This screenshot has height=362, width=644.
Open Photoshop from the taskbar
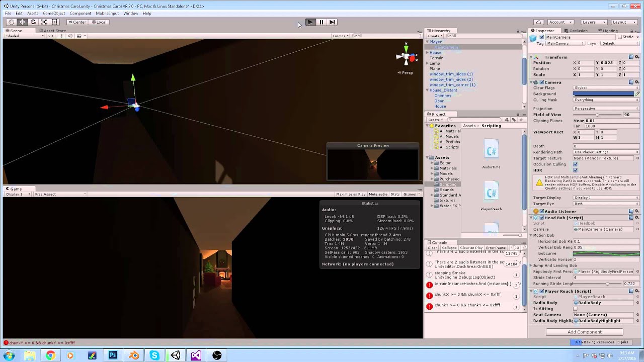tap(113, 355)
